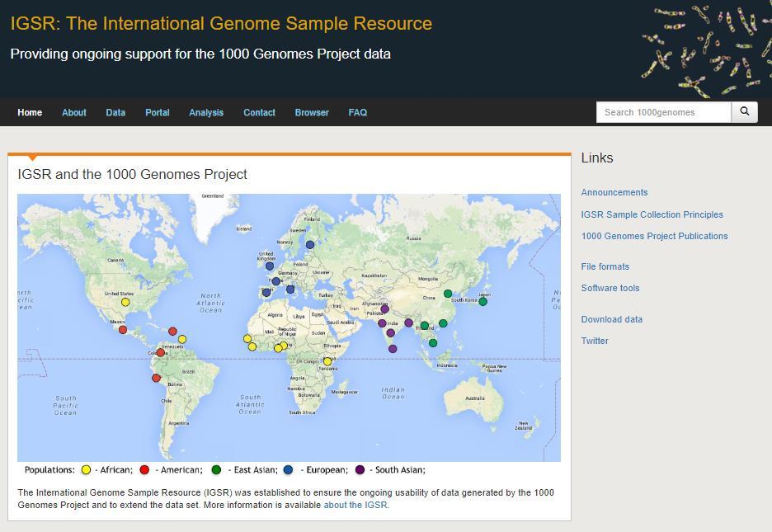This screenshot has width=772, height=532.
Task: Click the green East Asian legend swatch
Action: coord(216,470)
